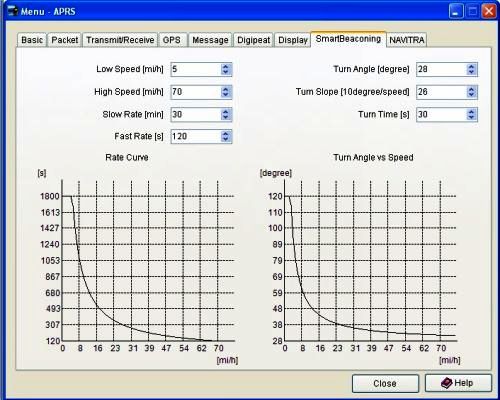Open the Packet tab
The height and width of the screenshot is (400, 500).
(x=65, y=40)
